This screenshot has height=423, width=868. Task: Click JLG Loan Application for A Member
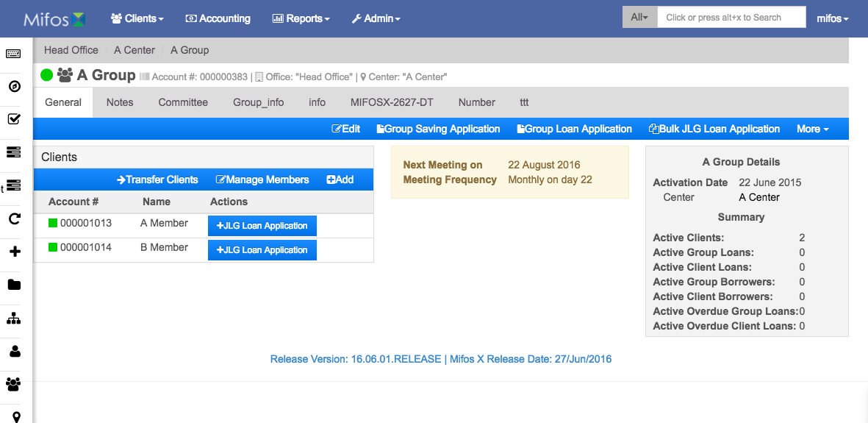click(x=262, y=226)
